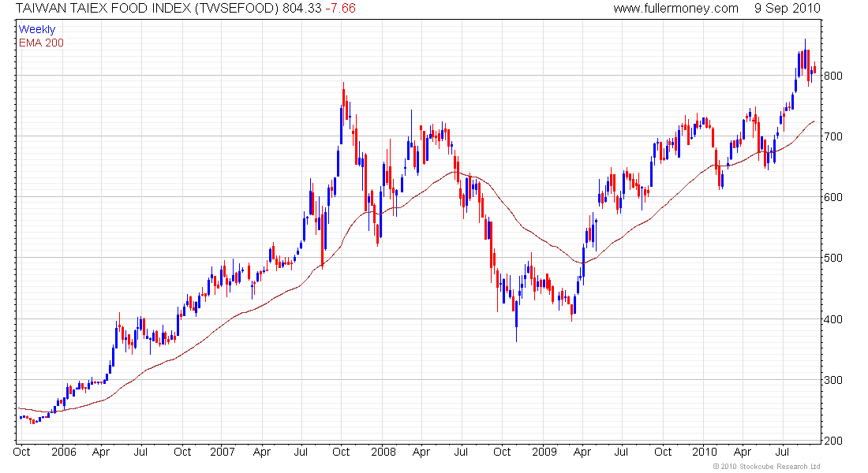The height and width of the screenshot is (473, 868).
Task: Select the 2008 year label on time axis
Action: (x=383, y=452)
